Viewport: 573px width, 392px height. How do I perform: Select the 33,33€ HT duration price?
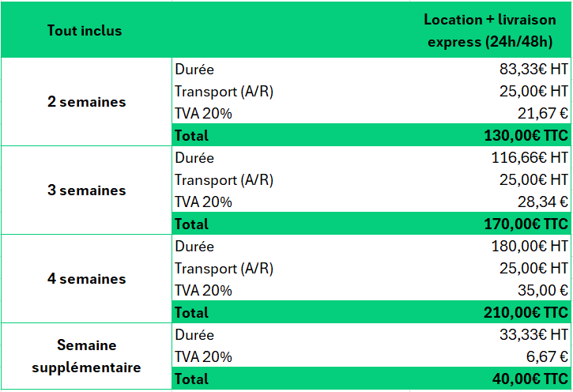pyautogui.click(x=533, y=335)
